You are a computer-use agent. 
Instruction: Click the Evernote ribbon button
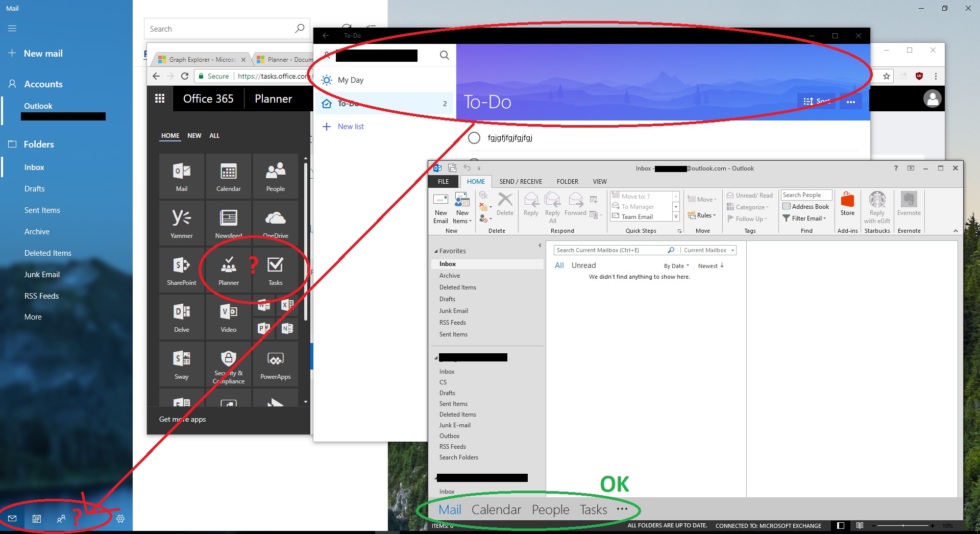click(x=909, y=204)
